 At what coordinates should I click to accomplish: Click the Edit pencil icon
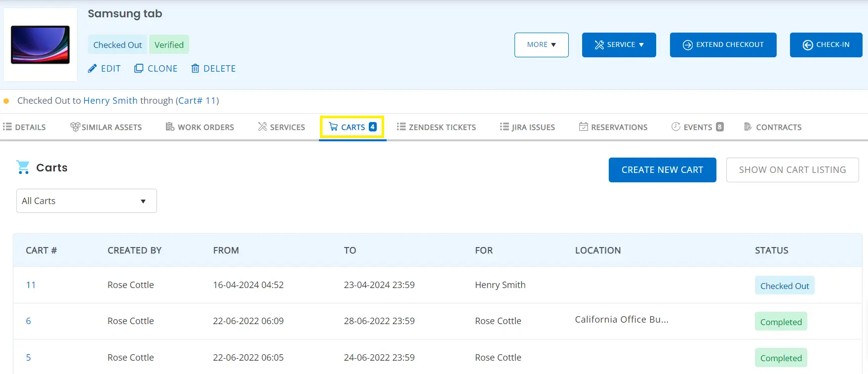[92, 69]
